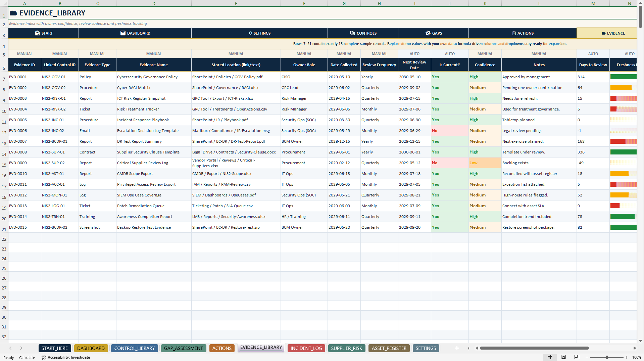Viewport: 644px width, 361px height.
Task: Switch to SUPPLIER_RISK sheet tab
Action: click(347, 348)
